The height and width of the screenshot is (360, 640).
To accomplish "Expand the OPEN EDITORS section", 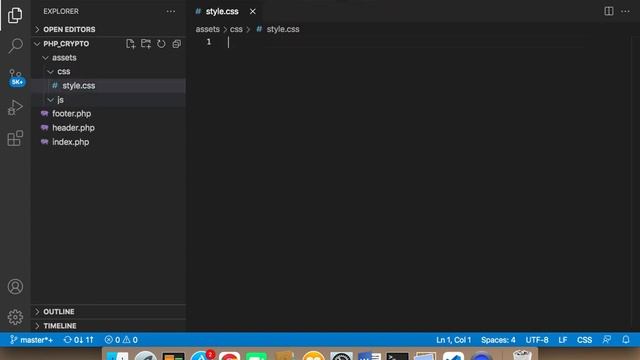I will click(x=109, y=29).
